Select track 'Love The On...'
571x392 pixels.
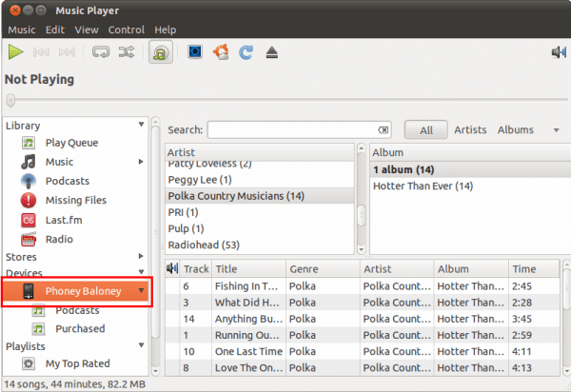click(363, 368)
